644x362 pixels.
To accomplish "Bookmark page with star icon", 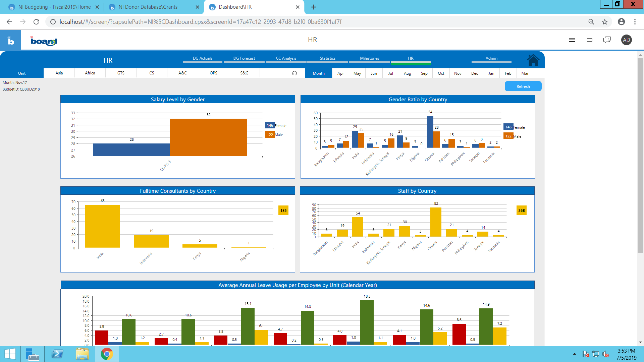I will pos(605,22).
